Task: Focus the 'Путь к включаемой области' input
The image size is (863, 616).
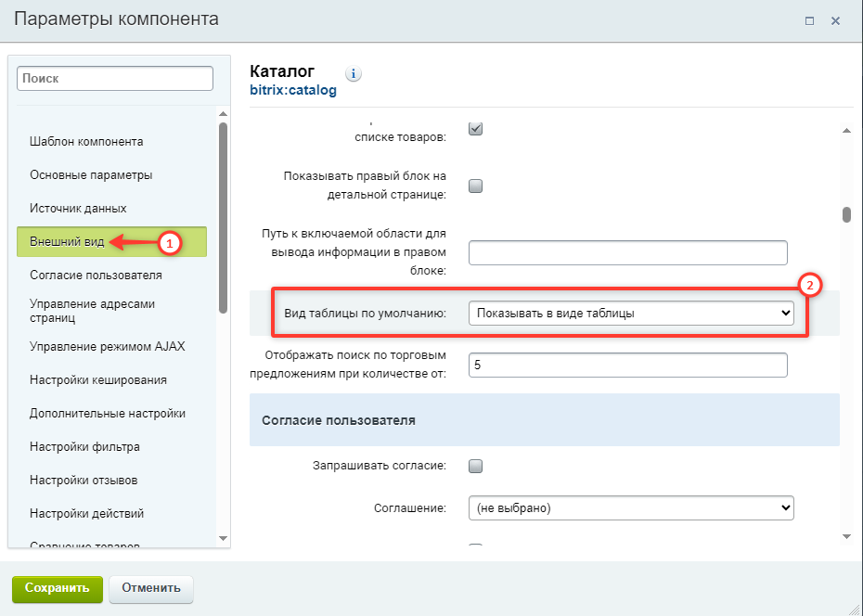Action: [x=628, y=253]
